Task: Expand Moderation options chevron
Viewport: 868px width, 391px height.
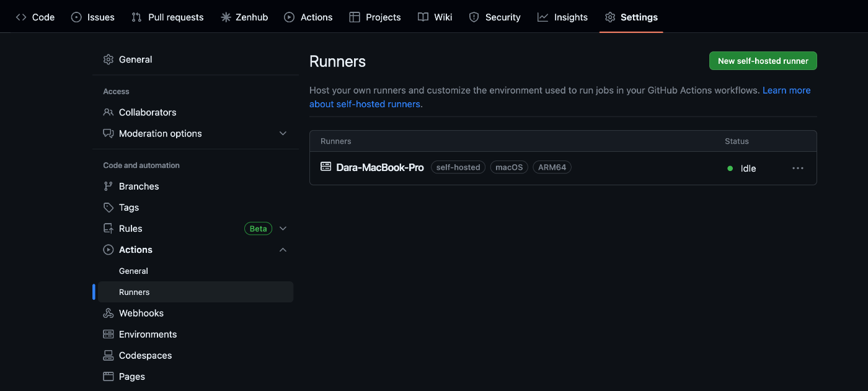Action: click(x=283, y=133)
